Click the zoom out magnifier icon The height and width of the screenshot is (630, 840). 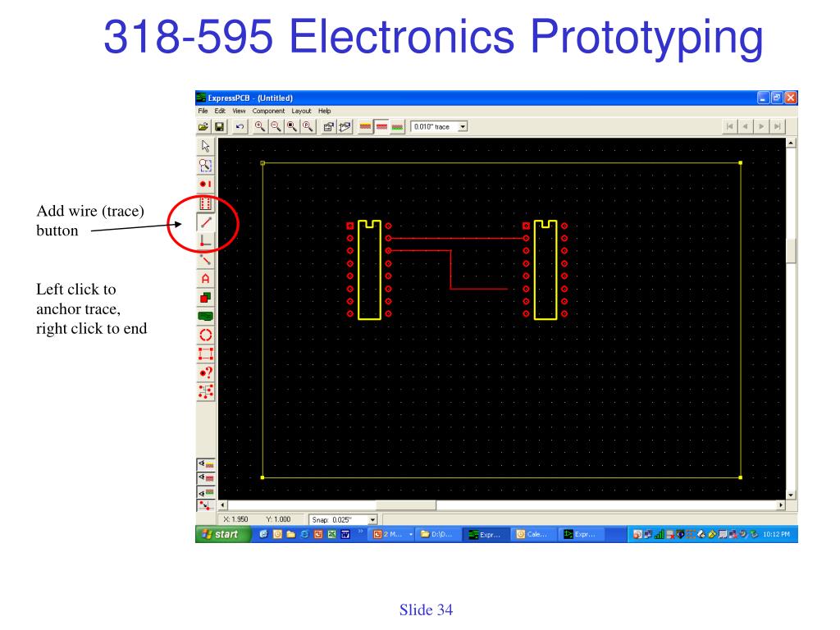pyautogui.click(x=276, y=127)
